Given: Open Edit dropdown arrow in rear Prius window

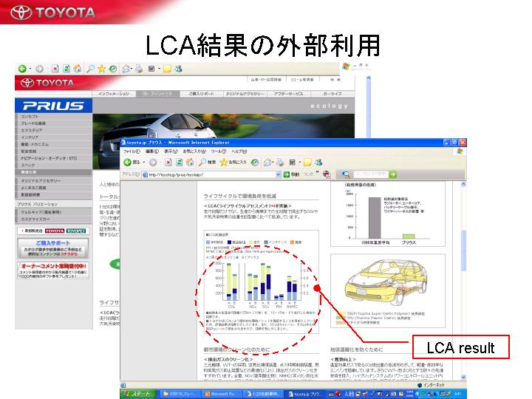Looking at the screenshot, I should 159,69.
